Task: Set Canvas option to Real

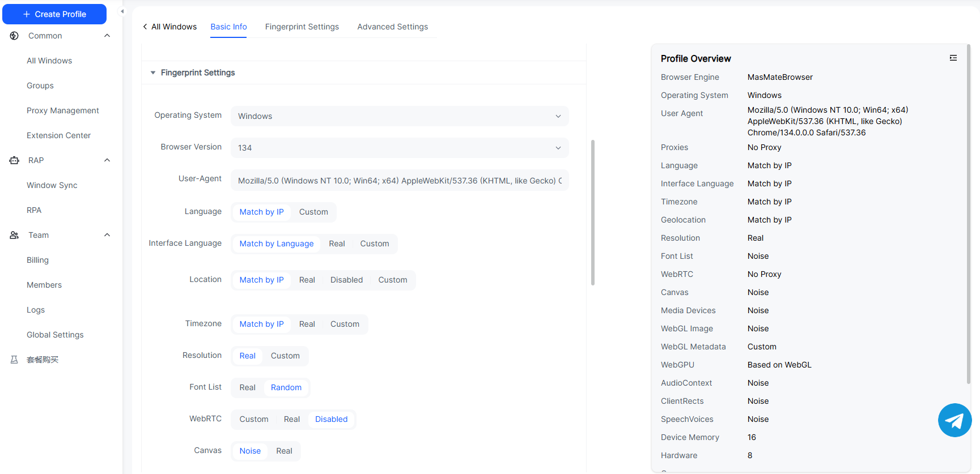Action: tap(284, 451)
